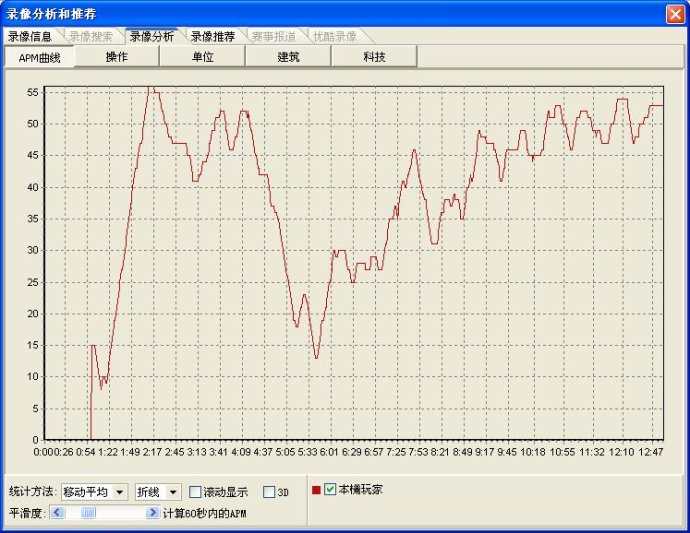This screenshot has height=533, width=690.
Task: Select the APM曲线 sub-tab
Action: coord(40,57)
